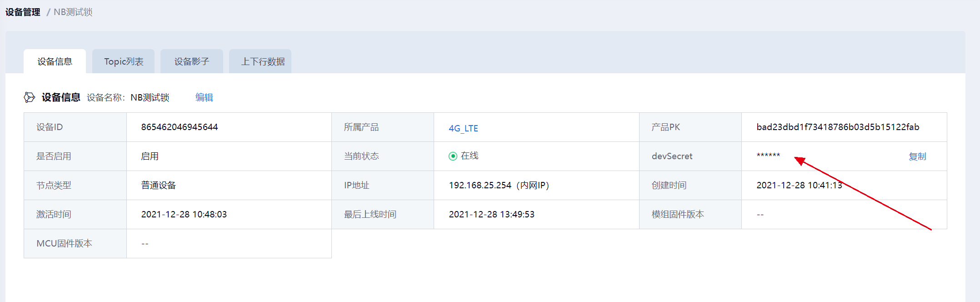Click the 普通设备 node type value

point(159,186)
